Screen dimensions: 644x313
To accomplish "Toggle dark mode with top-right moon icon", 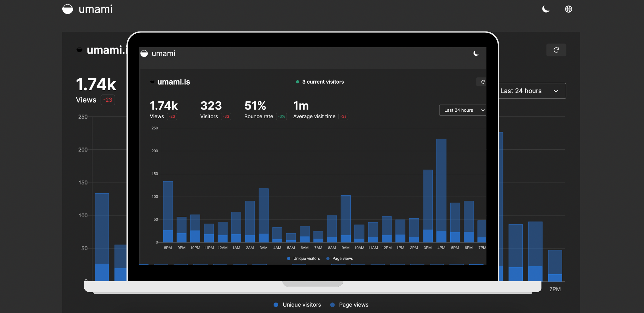I will tap(546, 9).
